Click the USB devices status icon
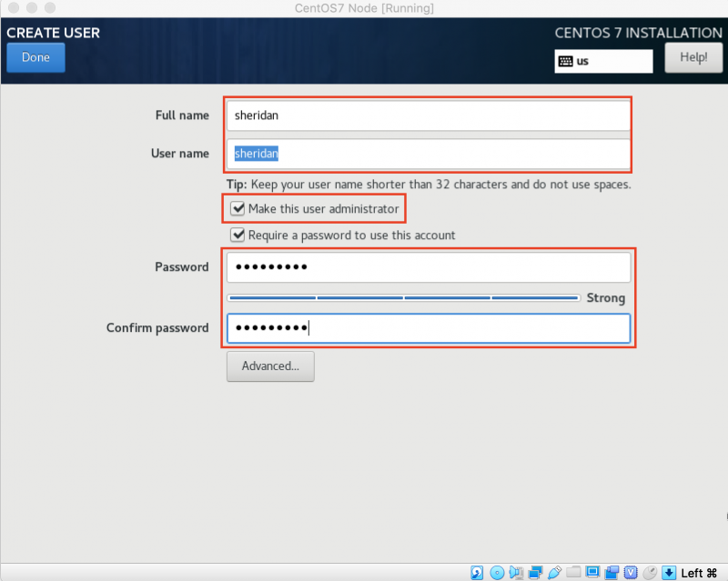Viewport: 728px width, 581px height. click(555, 573)
